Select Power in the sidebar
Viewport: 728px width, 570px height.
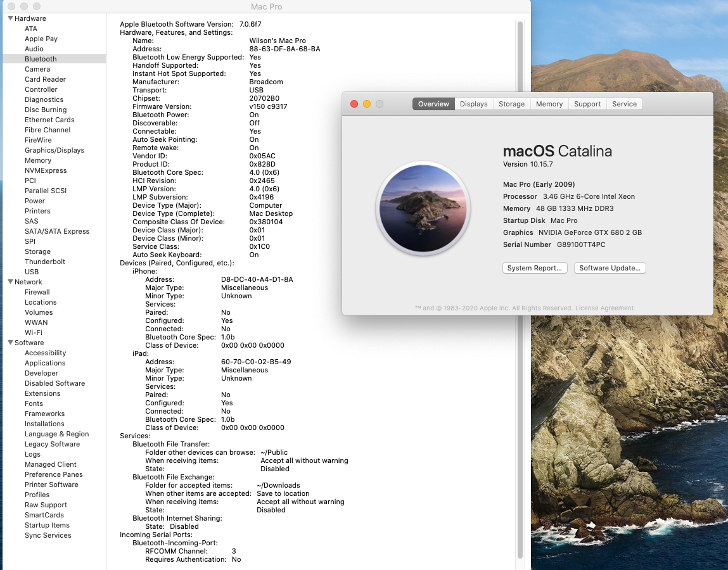point(35,201)
